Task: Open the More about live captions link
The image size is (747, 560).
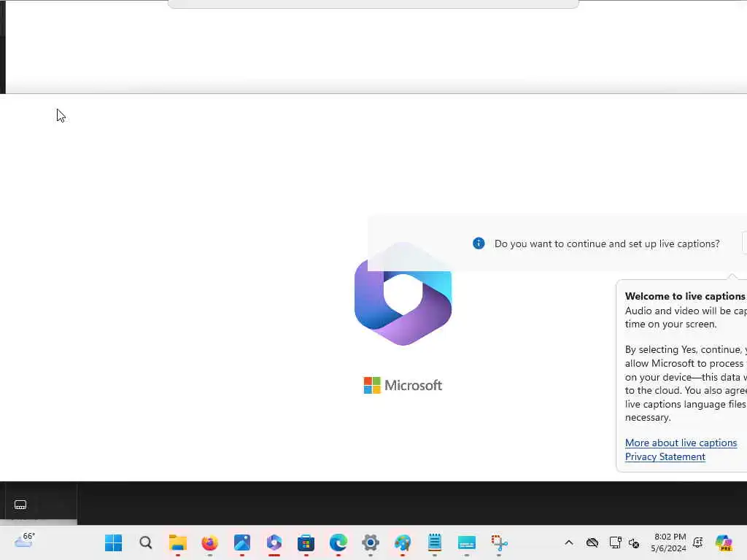Action: tap(681, 443)
